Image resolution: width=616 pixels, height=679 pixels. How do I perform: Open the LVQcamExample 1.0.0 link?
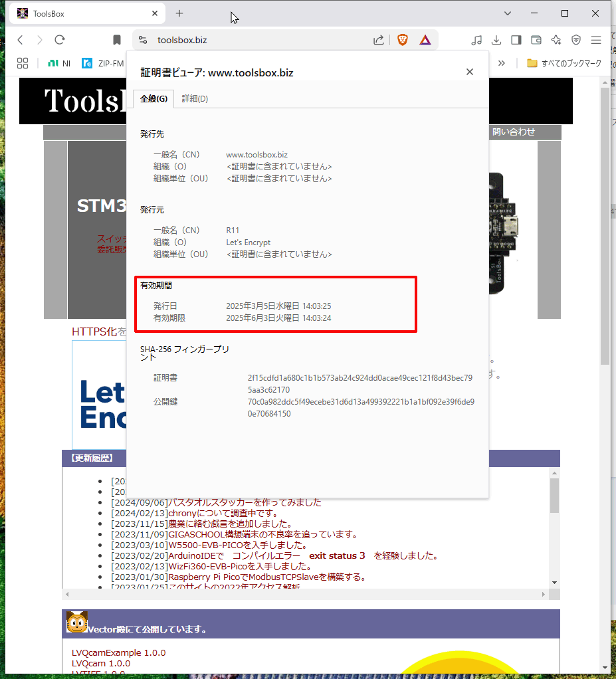(x=119, y=652)
